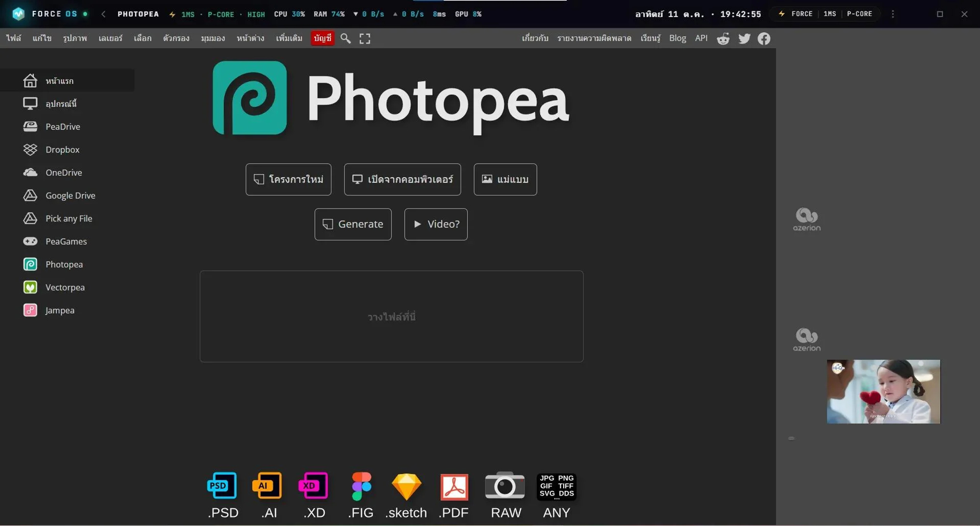
Task: Click the โครงการใหม่ button
Action: [288, 179]
